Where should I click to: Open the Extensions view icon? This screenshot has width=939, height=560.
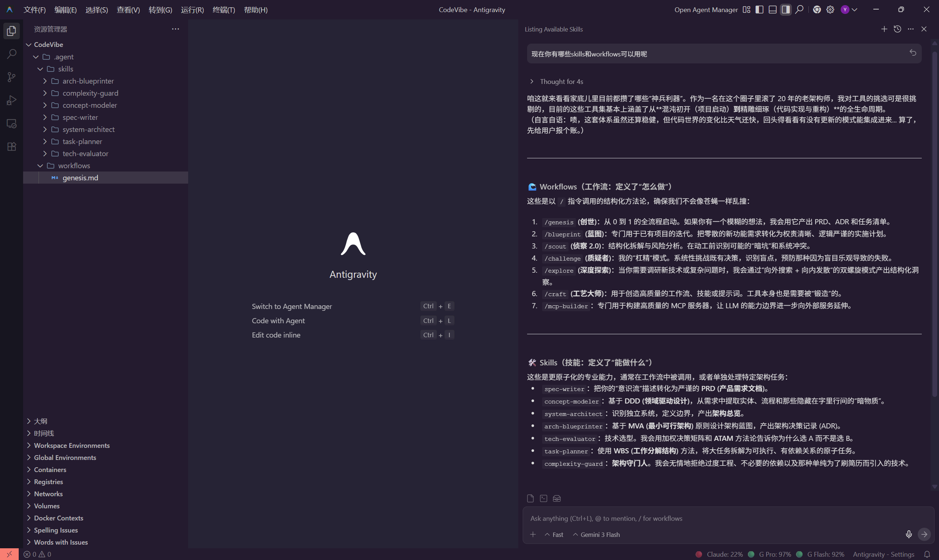click(x=11, y=147)
